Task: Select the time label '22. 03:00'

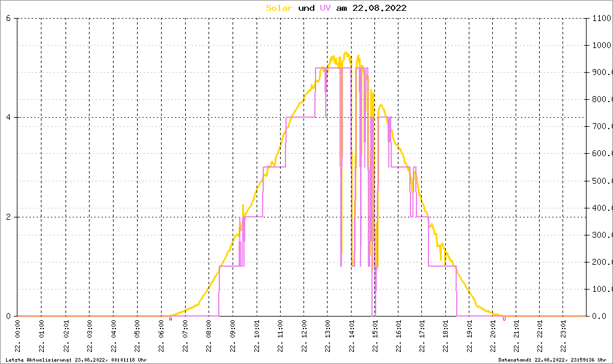Action: pos(90,336)
